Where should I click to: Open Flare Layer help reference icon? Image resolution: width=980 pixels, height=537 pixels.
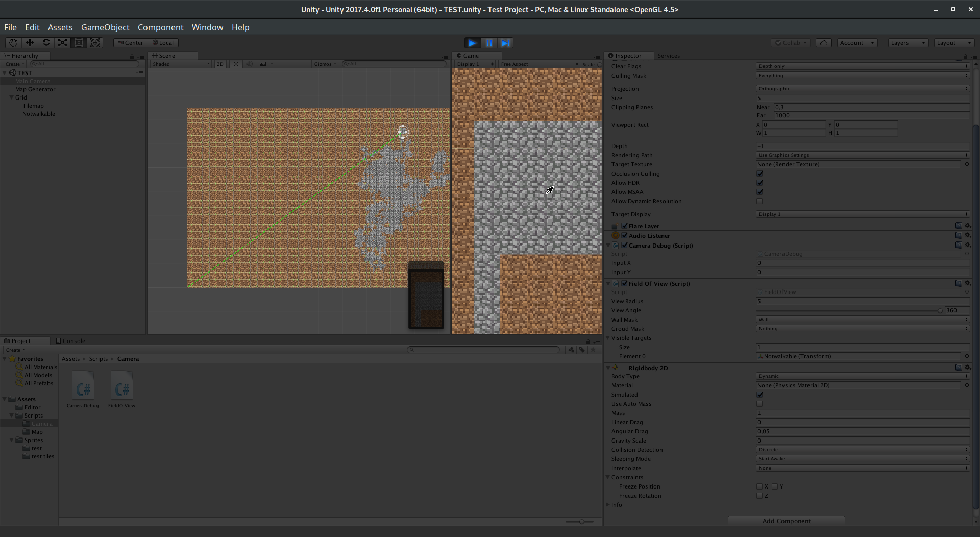pyautogui.click(x=959, y=226)
